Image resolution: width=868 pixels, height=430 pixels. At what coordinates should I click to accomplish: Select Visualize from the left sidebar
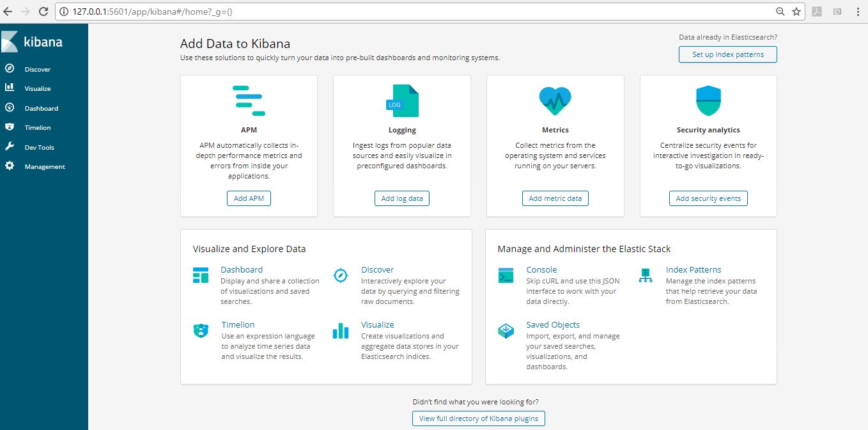[38, 88]
